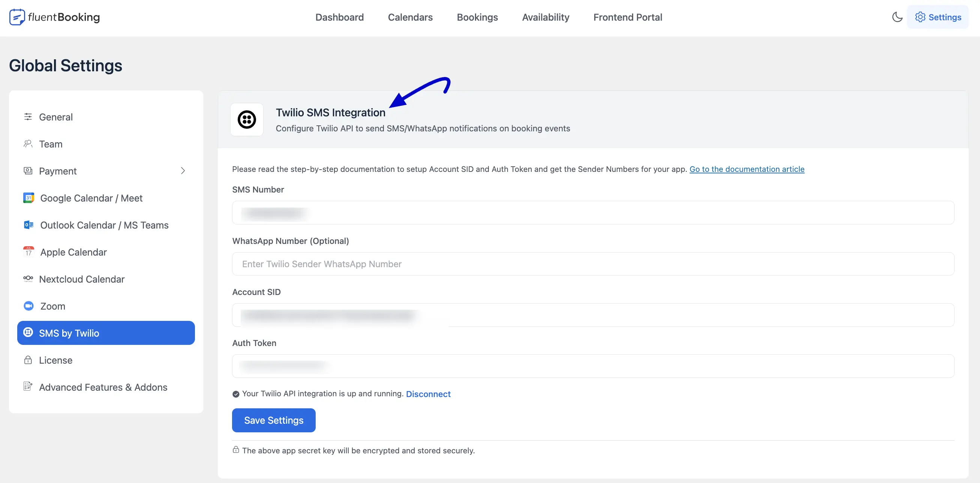Click the Payment sidebar icon
This screenshot has width=980, height=483.
click(x=28, y=171)
